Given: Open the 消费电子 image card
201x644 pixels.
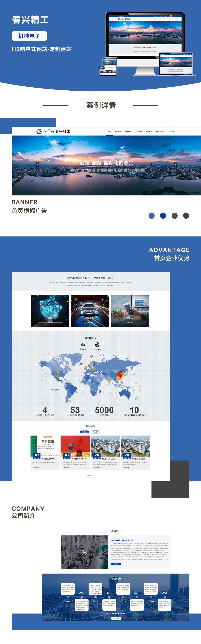Looking at the screenshot, I should [x=130, y=311].
